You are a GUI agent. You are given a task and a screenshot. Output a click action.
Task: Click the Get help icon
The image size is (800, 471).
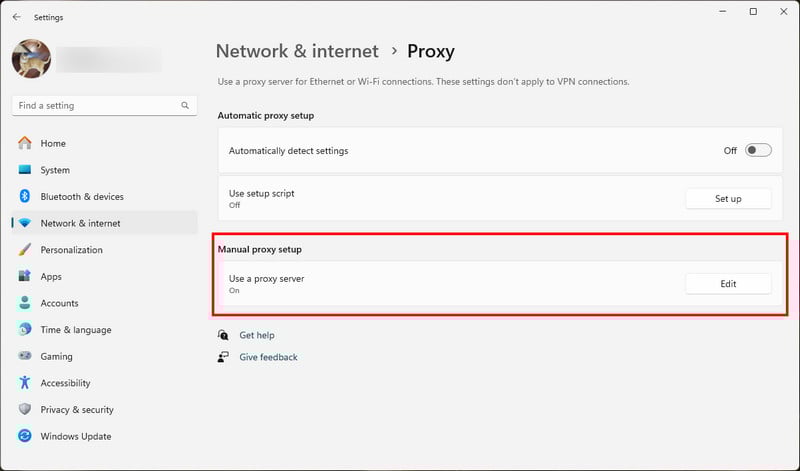click(x=223, y=335)
